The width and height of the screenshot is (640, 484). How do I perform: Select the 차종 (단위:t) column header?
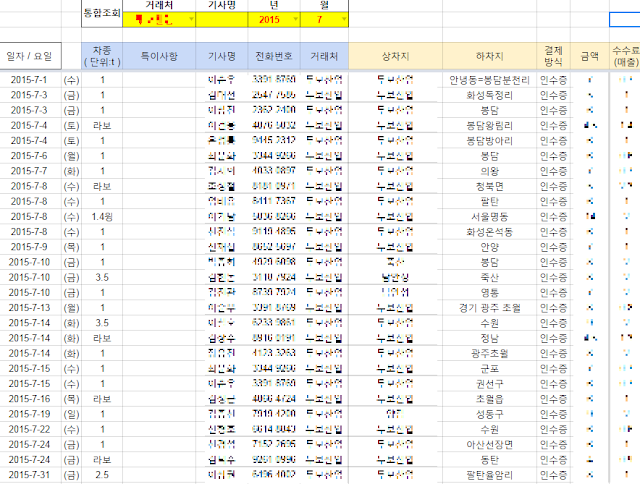click(101, 56)
